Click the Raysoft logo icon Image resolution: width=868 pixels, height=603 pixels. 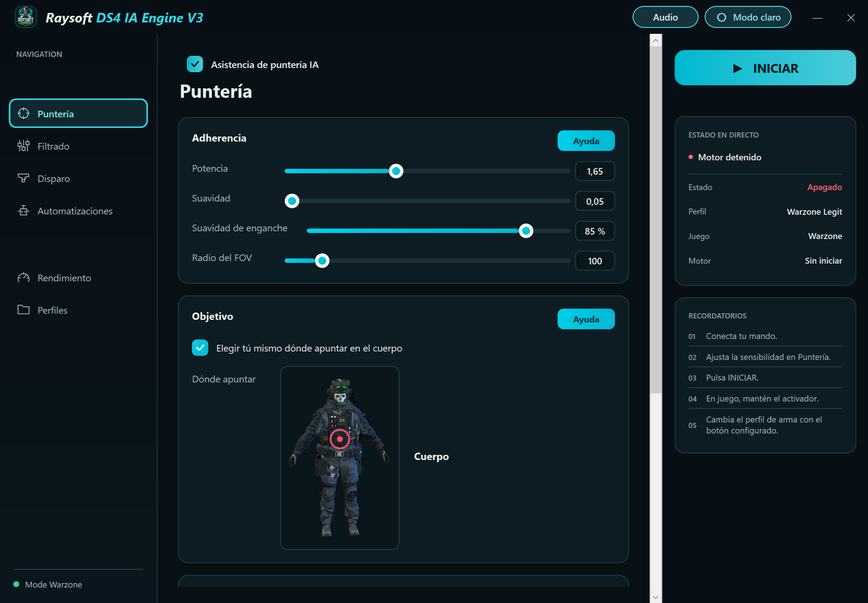point(26,17)
